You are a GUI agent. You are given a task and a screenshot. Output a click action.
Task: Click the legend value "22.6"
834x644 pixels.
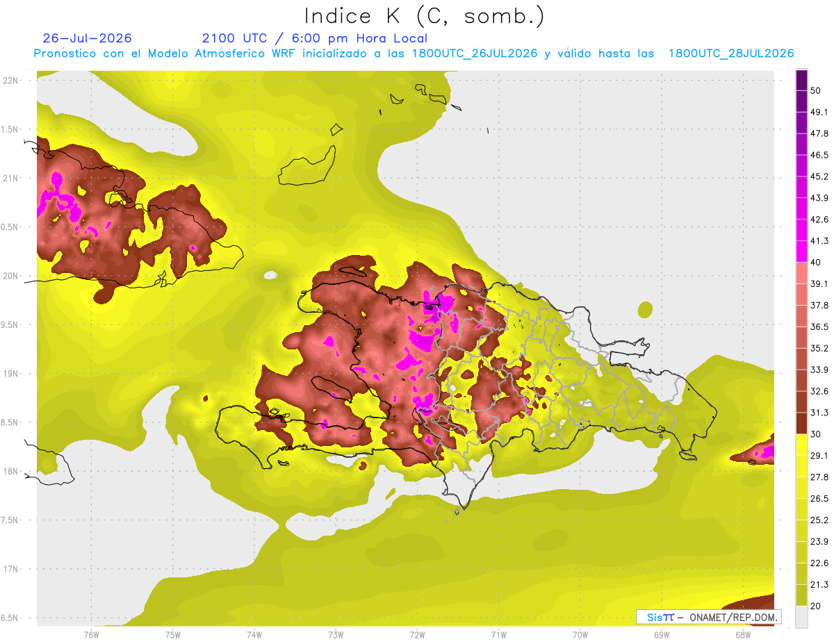(819, 563)
